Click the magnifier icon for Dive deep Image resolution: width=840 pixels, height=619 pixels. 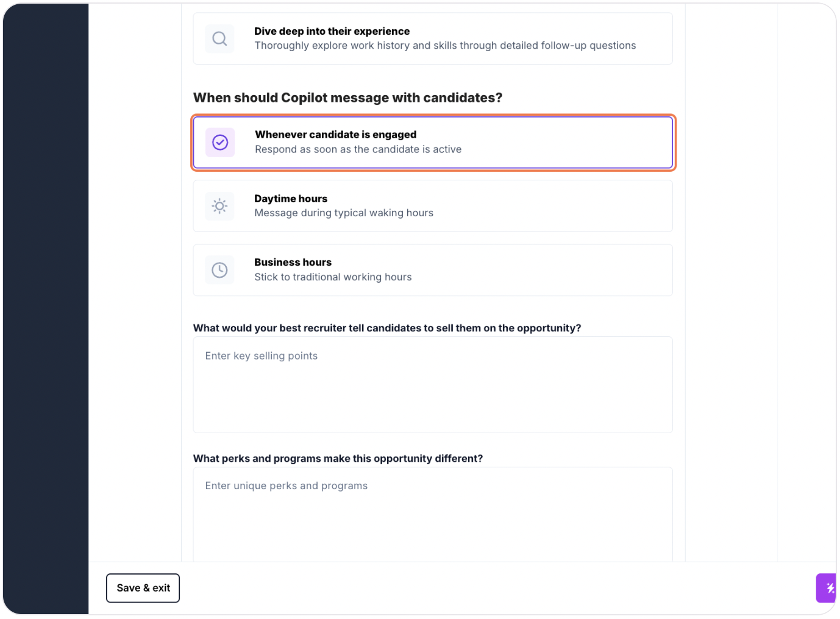pos(219,38)
